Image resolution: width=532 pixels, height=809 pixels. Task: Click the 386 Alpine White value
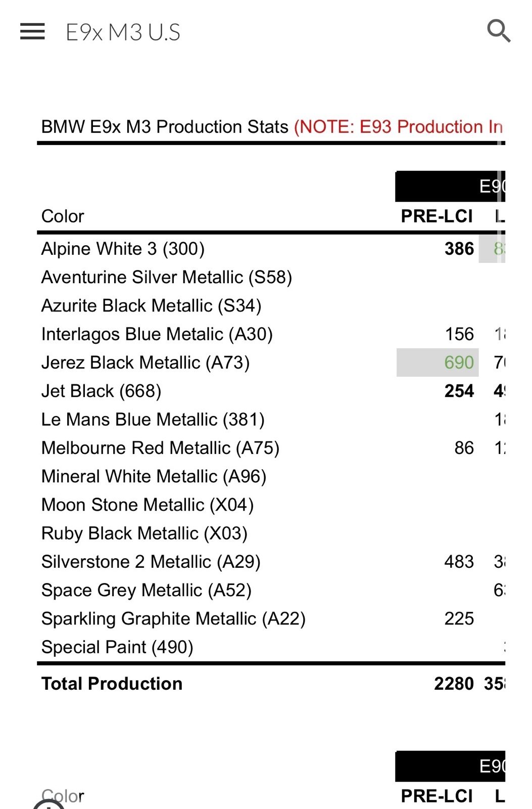(x=459, y=249)
